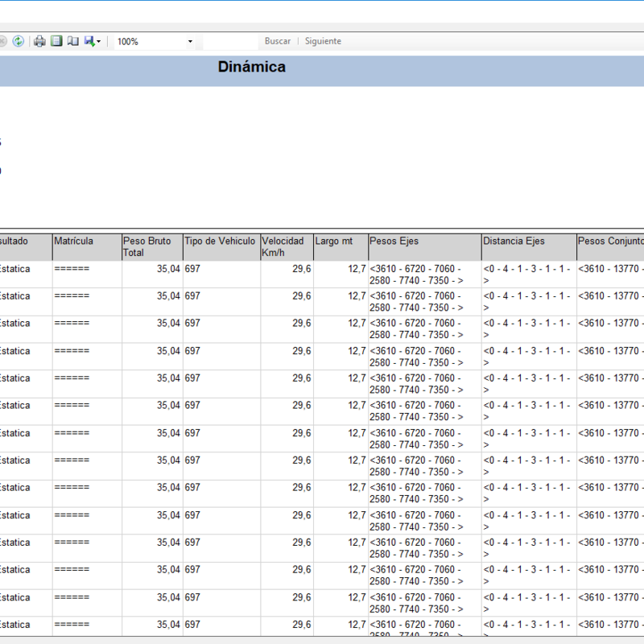
Task: Click the Siguiente link
Action: 323,41
